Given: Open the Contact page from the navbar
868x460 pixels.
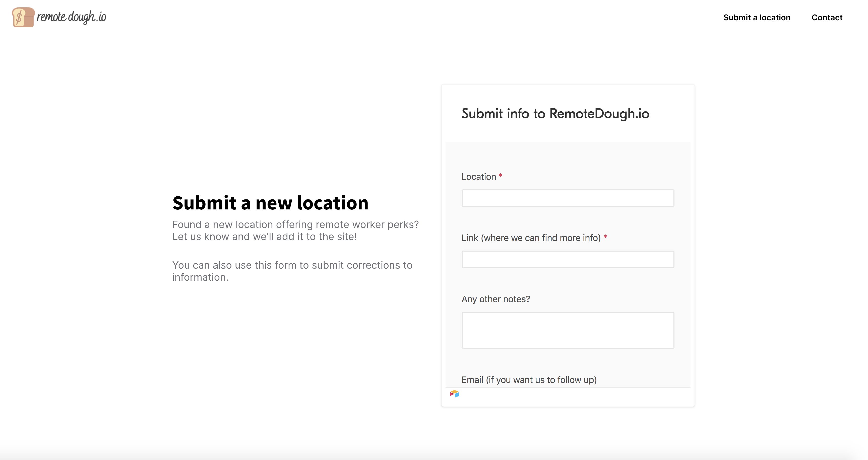Looking at the screenshot, I should coord(827,17).
